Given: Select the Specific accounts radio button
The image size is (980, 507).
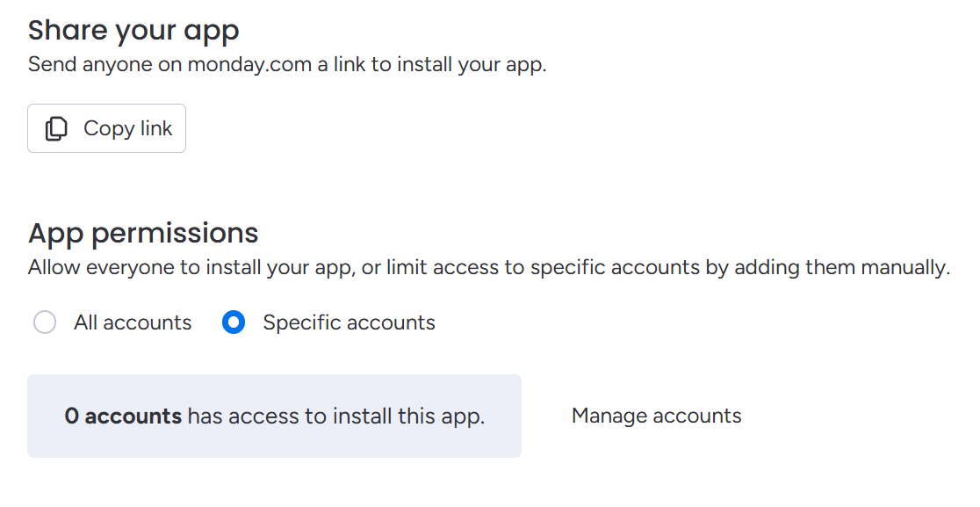Looking at the screenshot, I should pyautogui.click(x=234, y=322).
